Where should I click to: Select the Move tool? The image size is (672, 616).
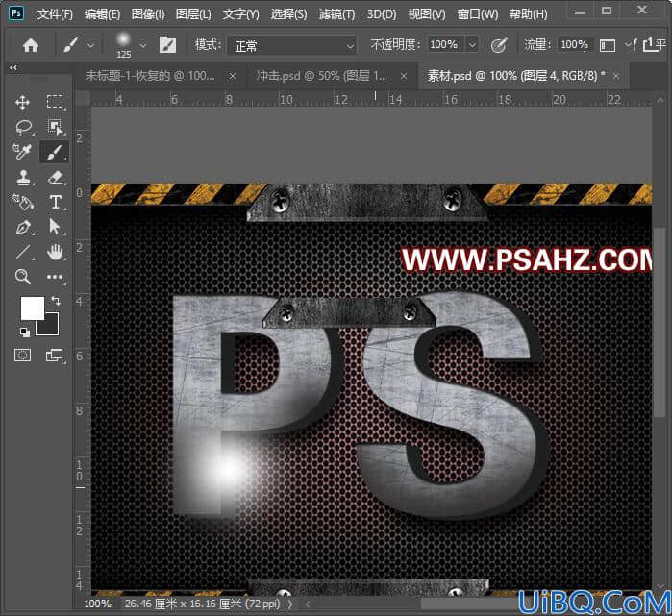click(22, 103)
